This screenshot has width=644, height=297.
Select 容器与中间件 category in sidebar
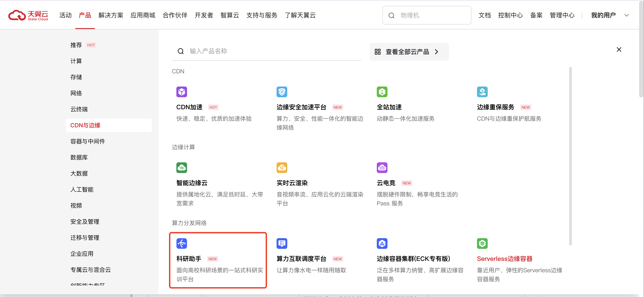click(x=88, y=141)
